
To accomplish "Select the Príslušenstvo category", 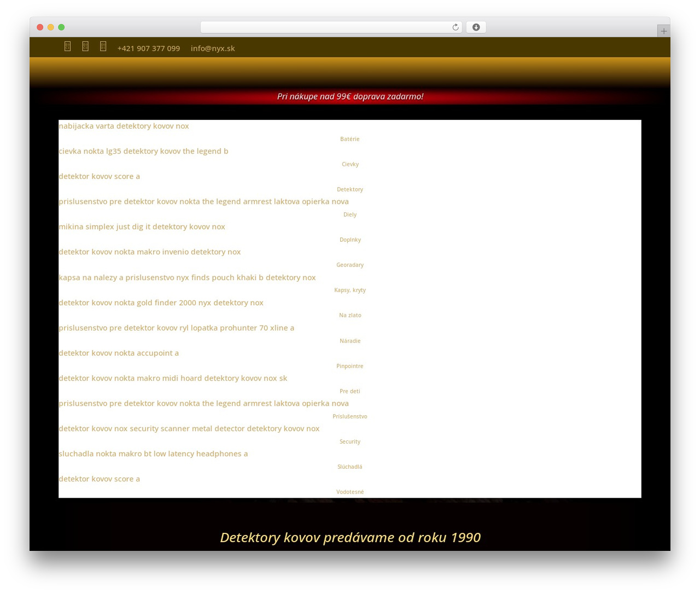I will click(350, 416).
